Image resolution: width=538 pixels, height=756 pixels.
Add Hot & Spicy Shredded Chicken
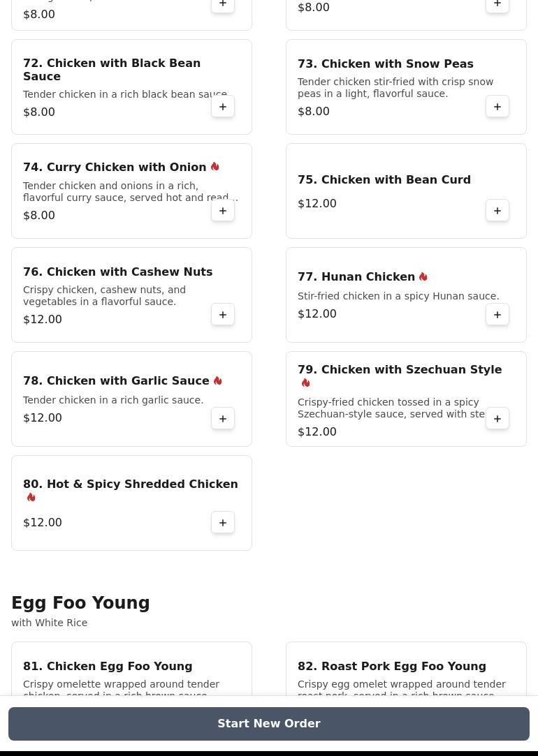tap(223, 523)
